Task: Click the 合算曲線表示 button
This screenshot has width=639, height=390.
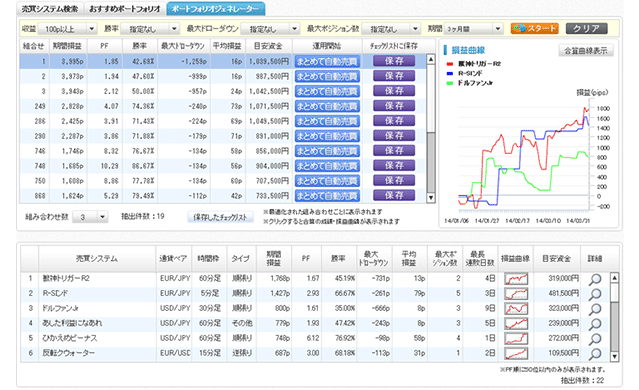Action: (586, 51)
